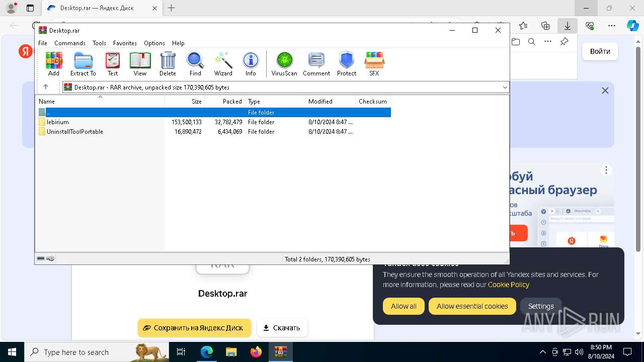Click the volume icon in system tray

pyautogui.click(x=579, y=352)
